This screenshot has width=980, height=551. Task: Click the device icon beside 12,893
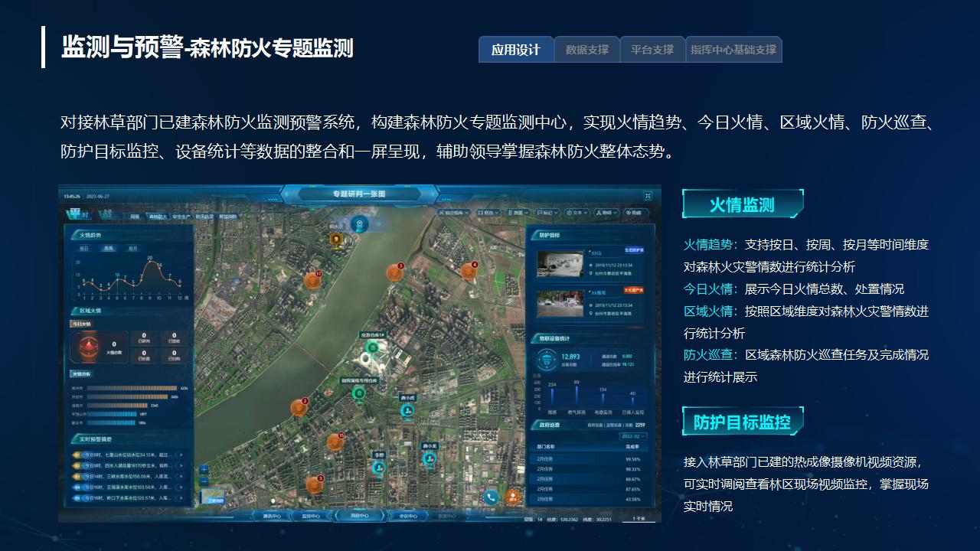click(545, 359)
